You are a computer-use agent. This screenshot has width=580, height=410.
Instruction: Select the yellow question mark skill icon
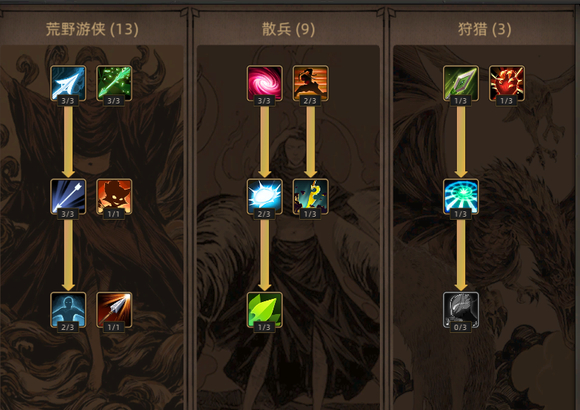click(x=310, y=196)
